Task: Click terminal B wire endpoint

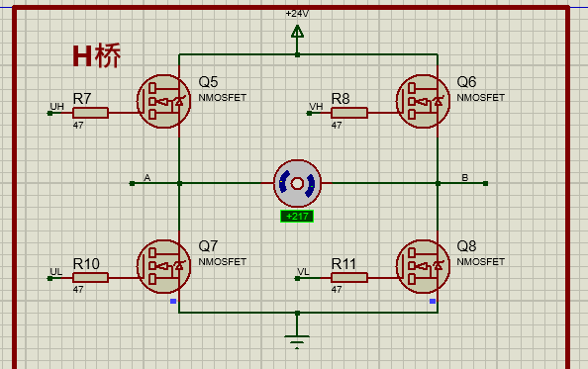Action: click(x=486, y=184)
